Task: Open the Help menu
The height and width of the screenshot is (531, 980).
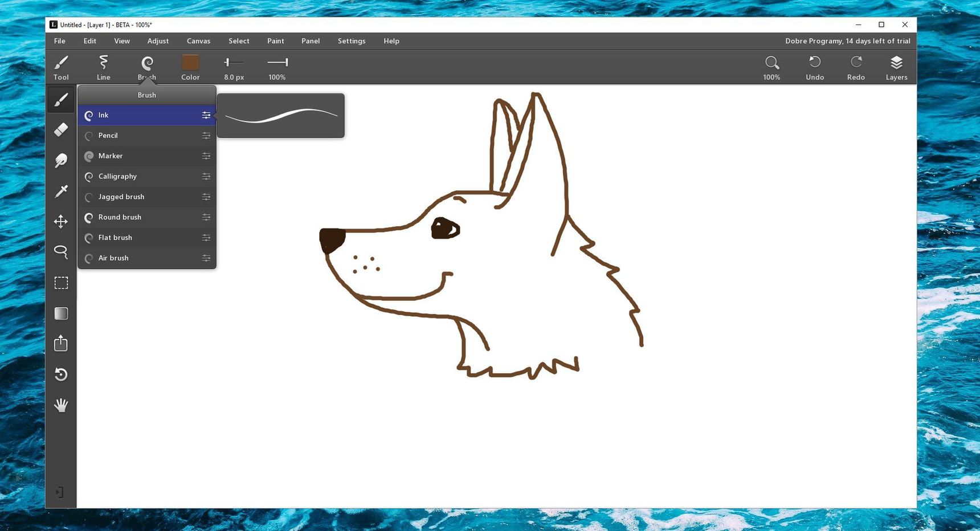Action: (x=391, y=41)
